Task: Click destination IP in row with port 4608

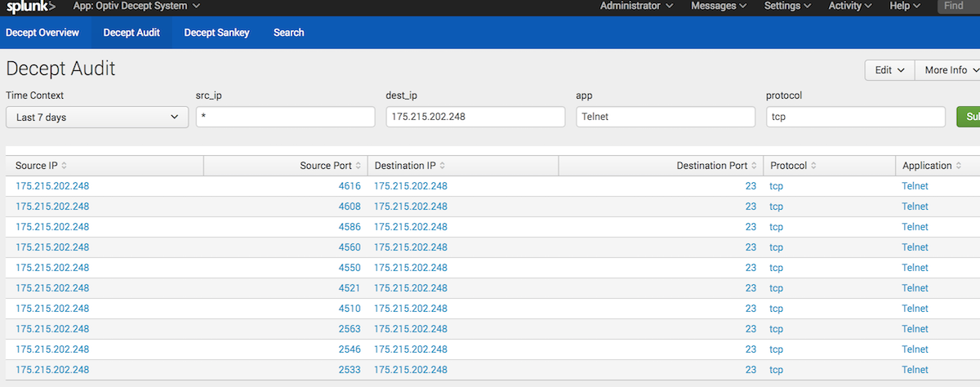Action: 411,207
